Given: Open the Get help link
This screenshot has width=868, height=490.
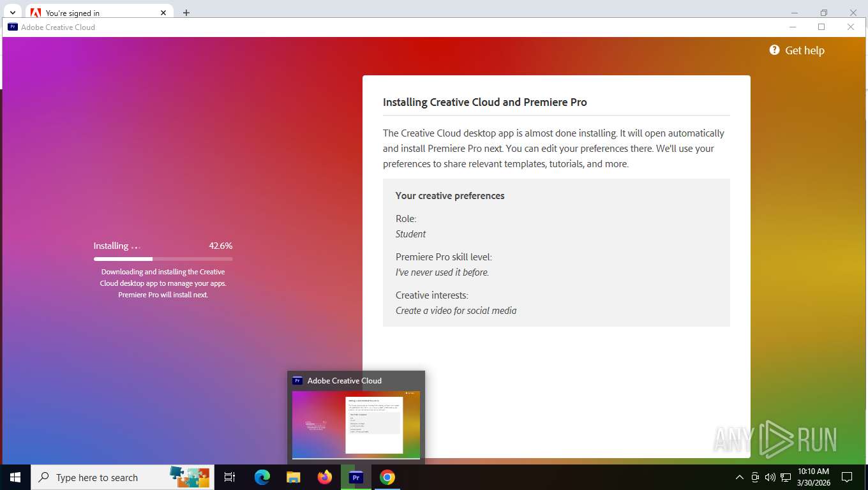Looking at the screenshot, I should coord(797,50).
